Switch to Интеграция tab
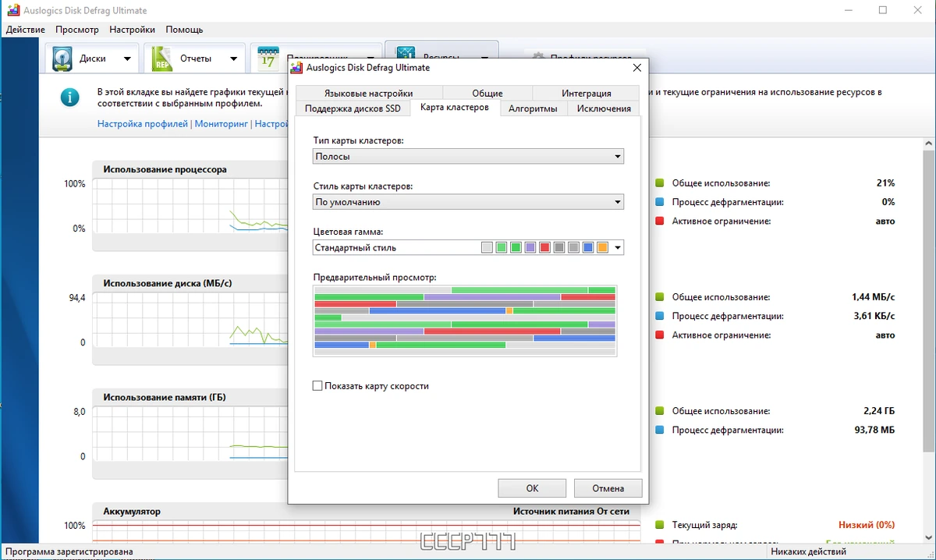The height and width of the screenshot is (560, 936). (x=587, y=93)
